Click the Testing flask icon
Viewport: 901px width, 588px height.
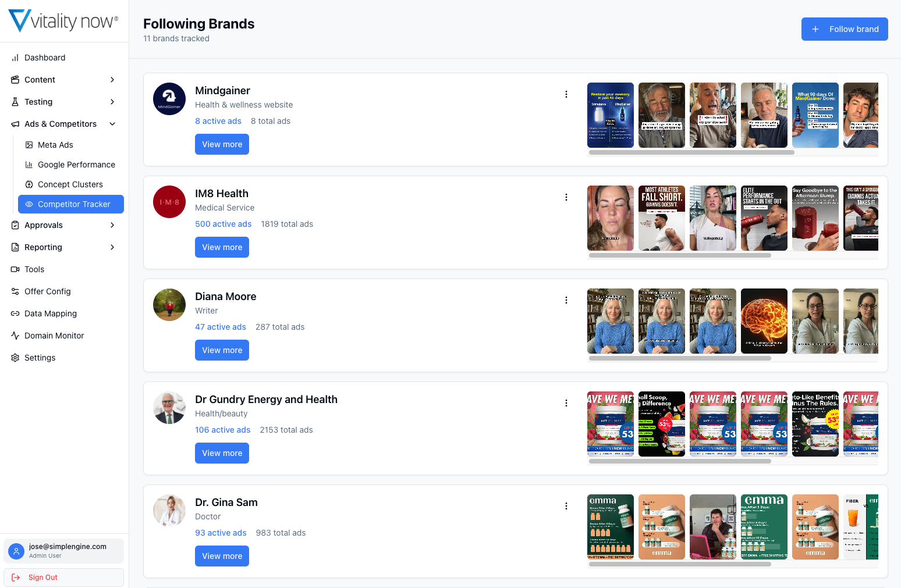(15, 102)
